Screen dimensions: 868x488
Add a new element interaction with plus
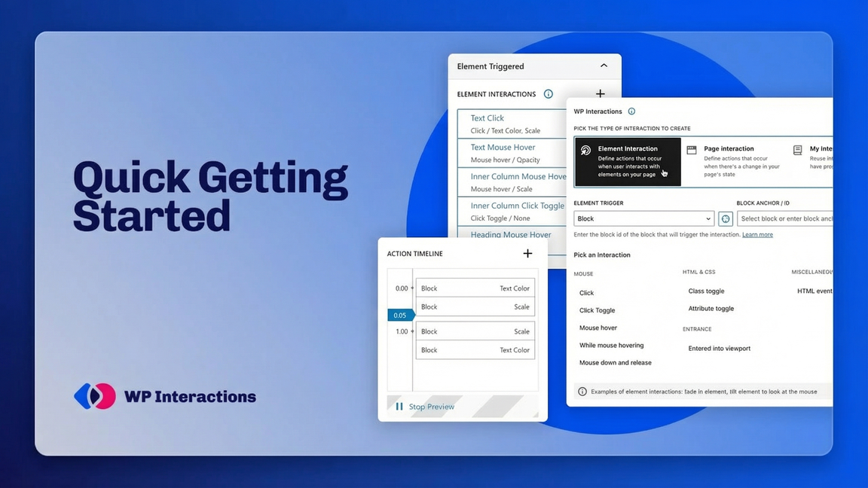[x=600, y=93]
